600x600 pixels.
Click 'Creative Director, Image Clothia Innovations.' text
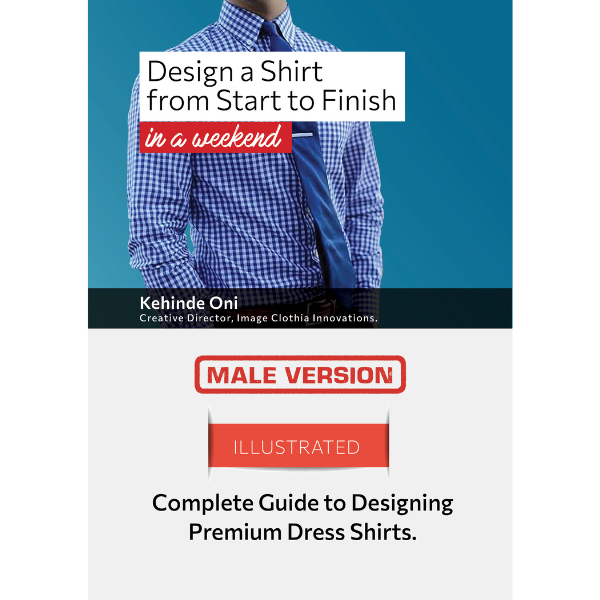pos(259,318)
